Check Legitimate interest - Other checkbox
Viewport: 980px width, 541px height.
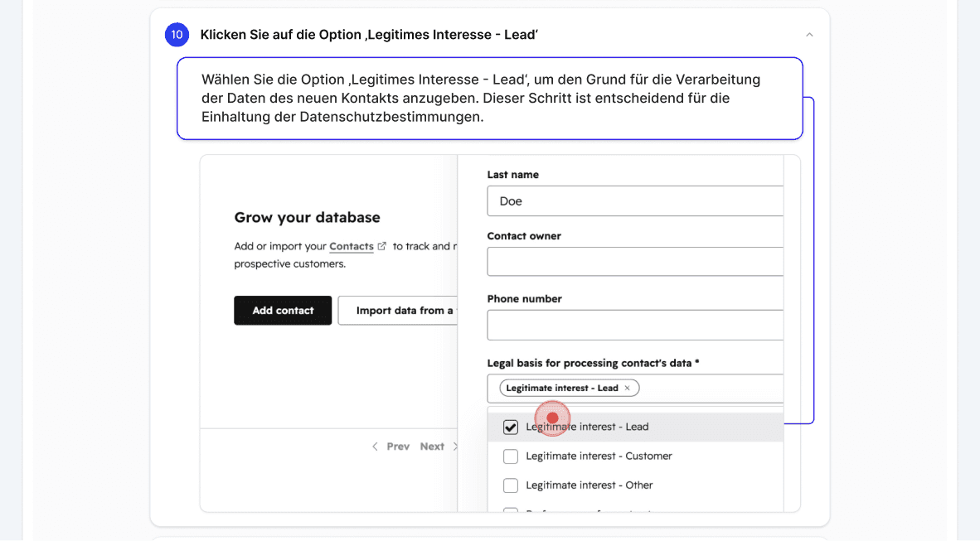(x=511, y=485)
